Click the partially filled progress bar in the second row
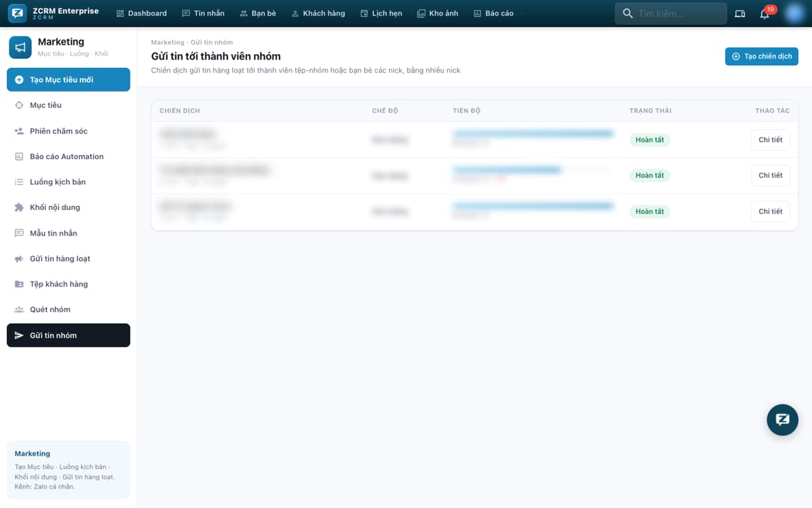This screenshot has width=812, height=508. [x=533, y=169]
